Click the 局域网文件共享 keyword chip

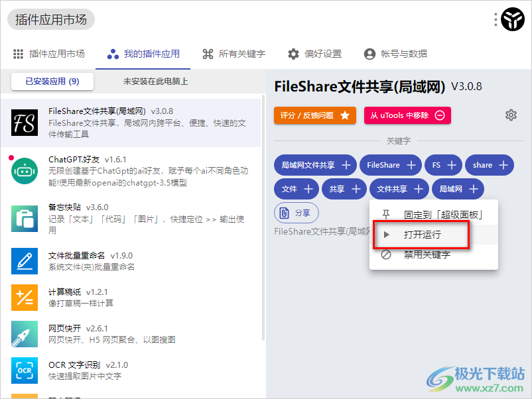315,165
